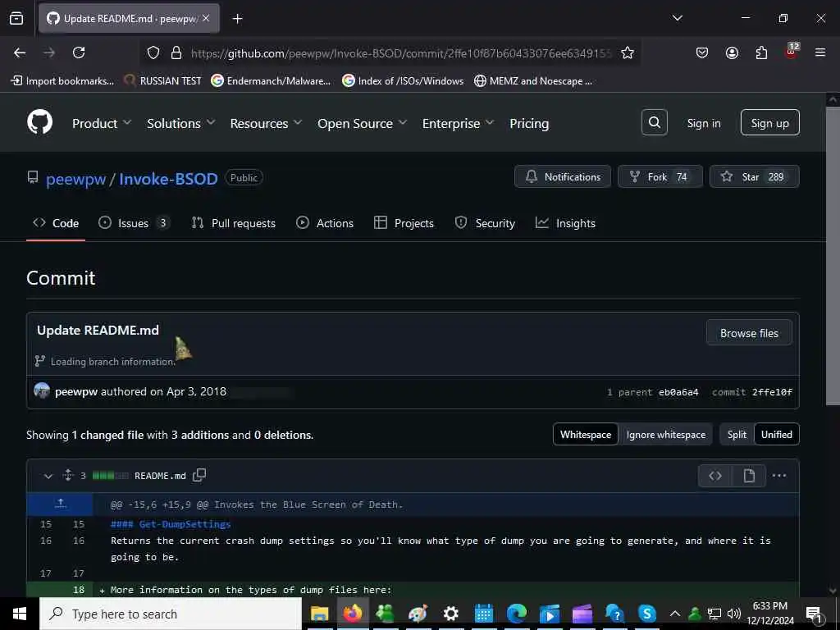This screenshot has width=840, height=630.
Task: Open the Projects tab
Action: coord(404,223)
